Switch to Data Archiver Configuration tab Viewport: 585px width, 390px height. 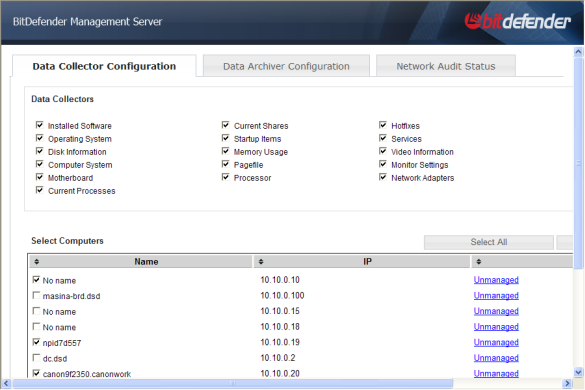click(x=286, y=66)
